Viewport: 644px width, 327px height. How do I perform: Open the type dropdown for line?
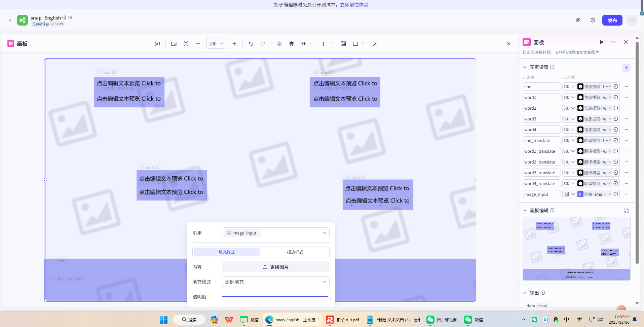[x=569, y=87]
